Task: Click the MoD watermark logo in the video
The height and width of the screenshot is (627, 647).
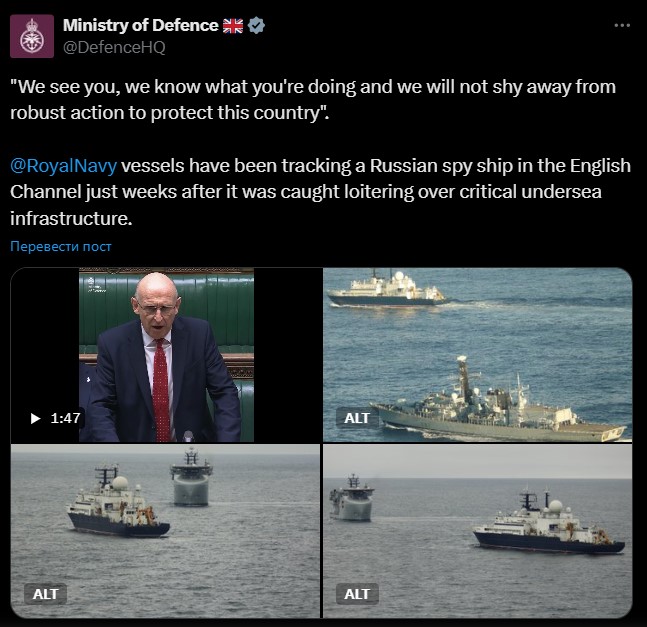Action: tap(96, 285)
